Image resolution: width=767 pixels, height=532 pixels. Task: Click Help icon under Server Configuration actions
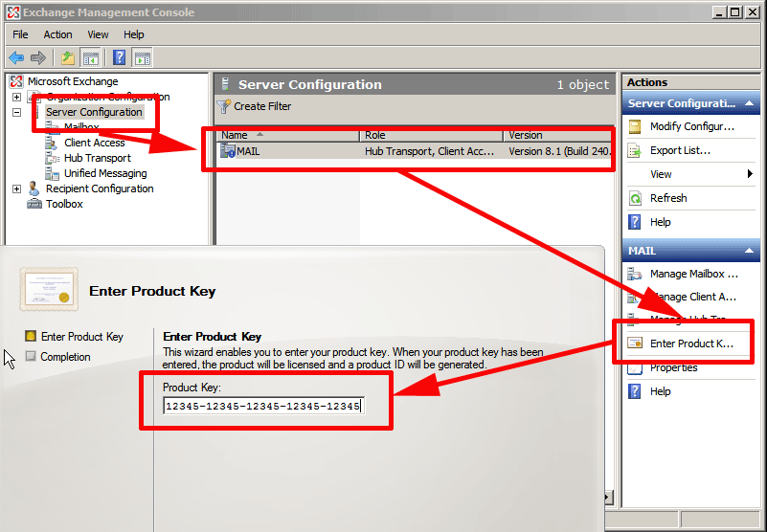point(635,222)
